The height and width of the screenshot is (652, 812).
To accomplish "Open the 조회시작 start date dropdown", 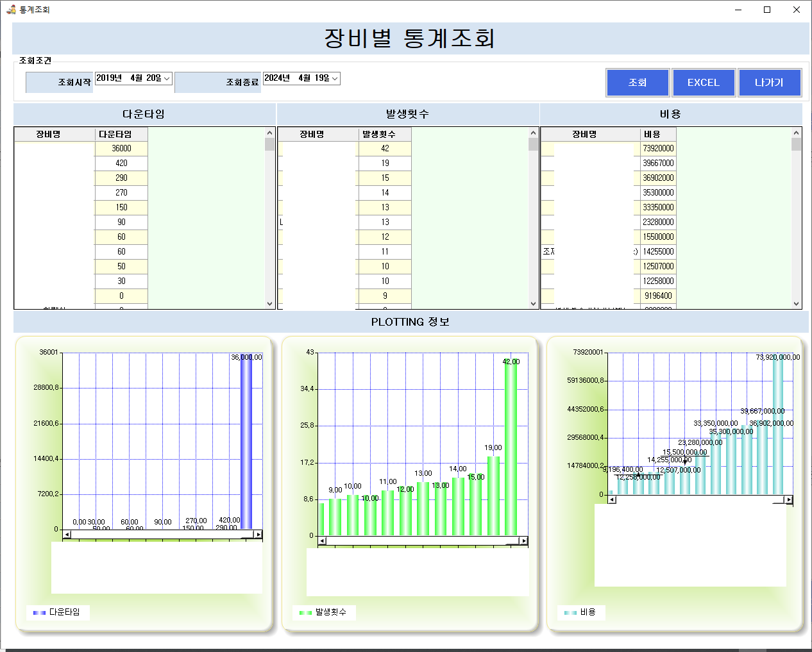I will point(167,78).
